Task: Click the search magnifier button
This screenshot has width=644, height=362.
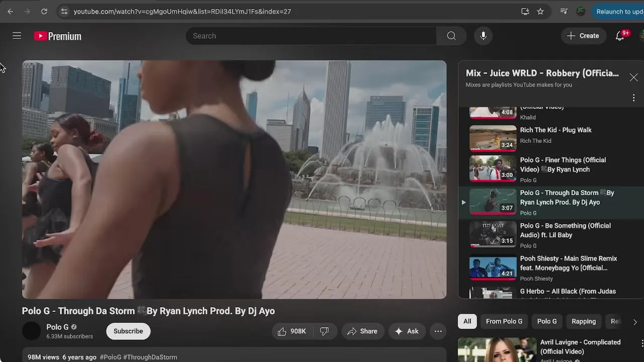Action: coord(451,36)
